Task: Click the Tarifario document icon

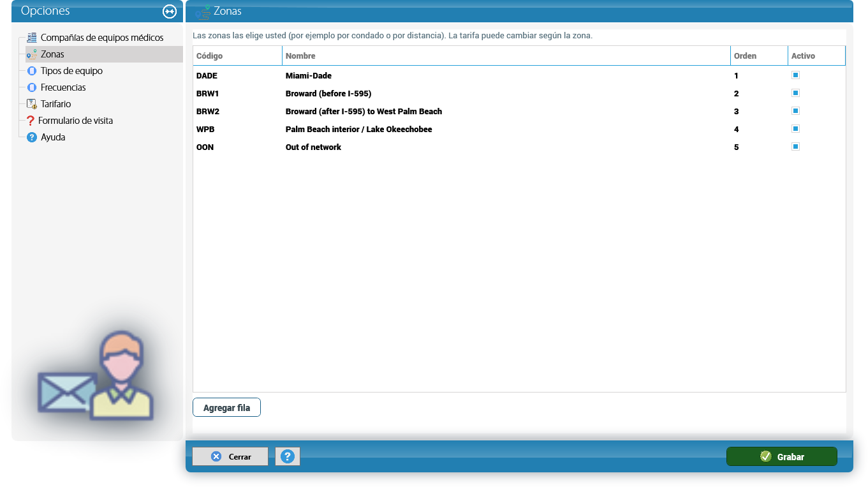Action: [x=32, y=104]
